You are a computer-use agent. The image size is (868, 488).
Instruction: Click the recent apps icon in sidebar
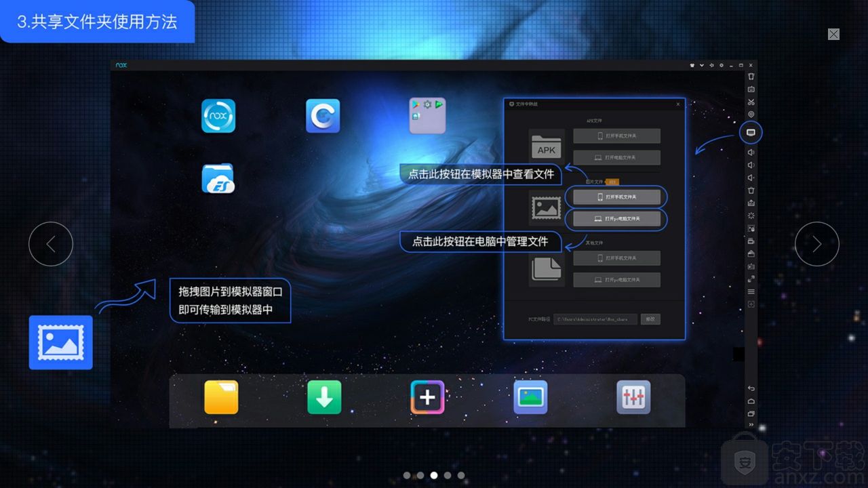click(751, 413)
